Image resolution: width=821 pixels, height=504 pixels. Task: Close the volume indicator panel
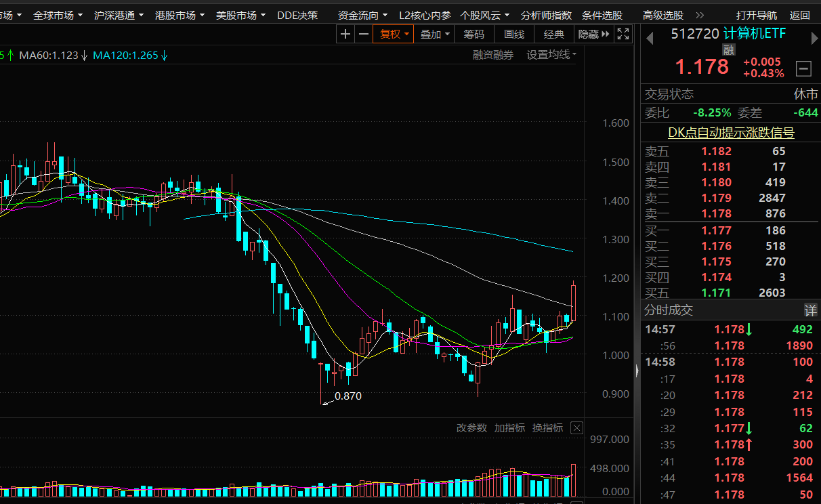pyautogui.click(x=576, y=427)
